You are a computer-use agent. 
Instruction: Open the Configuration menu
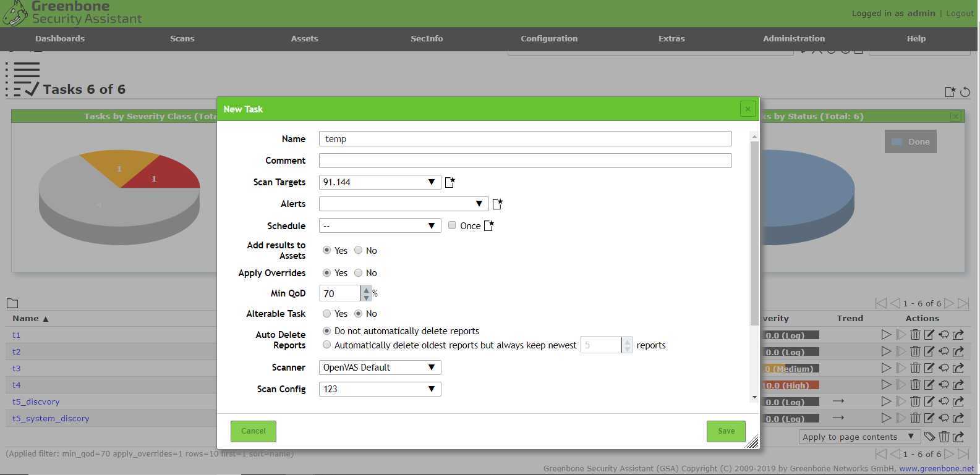[549, 38]
